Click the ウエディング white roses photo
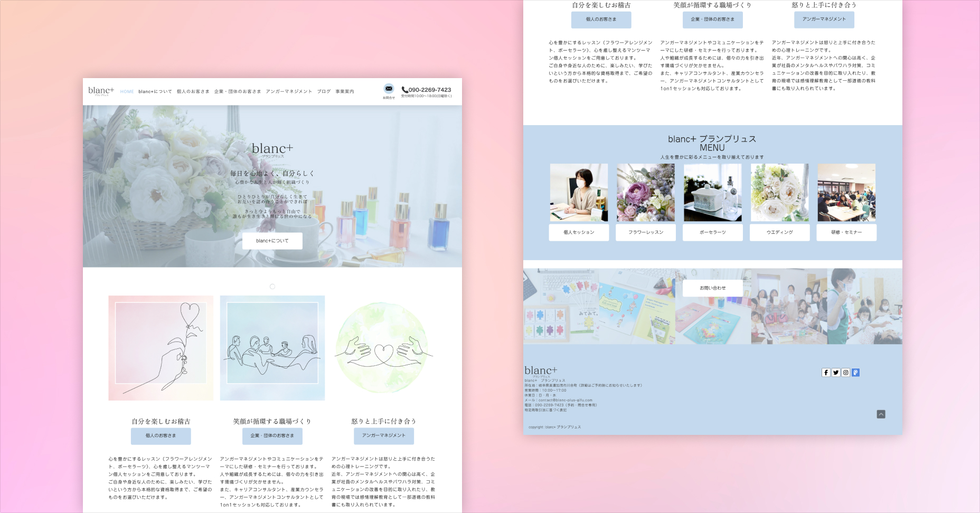 pyautogui.click(x=779, y=192)
